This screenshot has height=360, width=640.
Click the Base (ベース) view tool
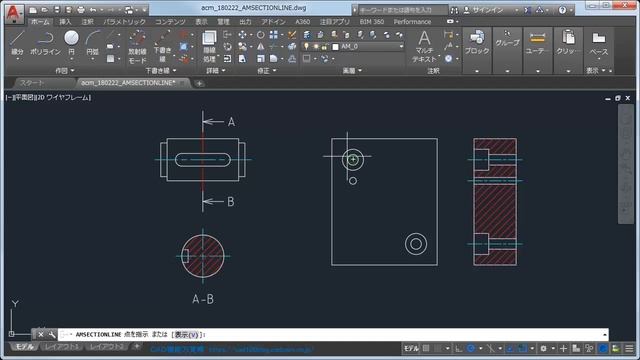point(599,44)
